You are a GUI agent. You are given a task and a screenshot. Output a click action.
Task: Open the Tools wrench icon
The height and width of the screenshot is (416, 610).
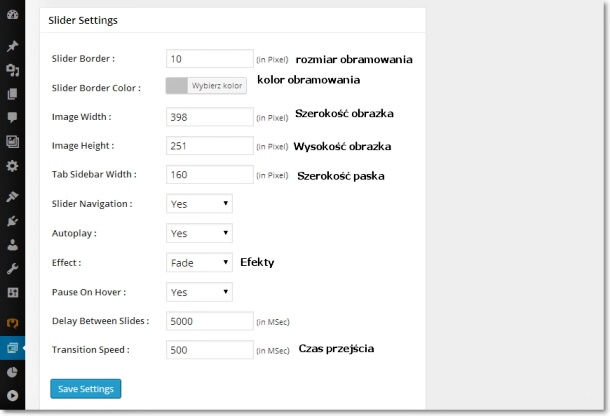[x=12, y=269]
